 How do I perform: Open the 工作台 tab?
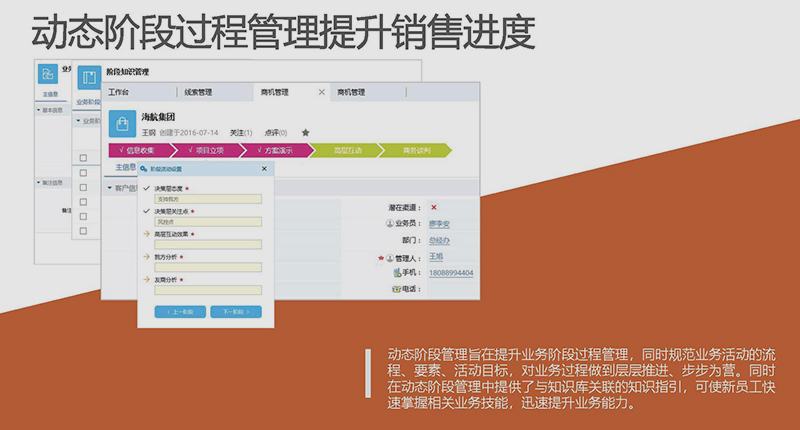[x=120, y=93]
